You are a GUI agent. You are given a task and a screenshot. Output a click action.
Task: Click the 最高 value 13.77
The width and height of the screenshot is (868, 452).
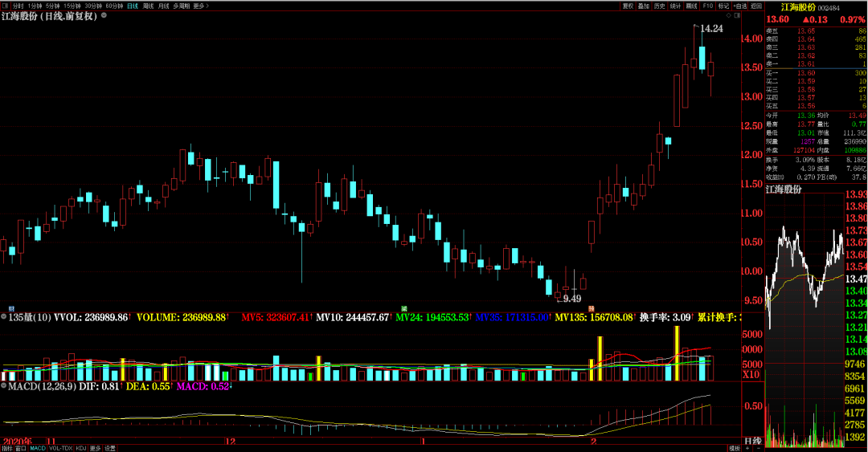point(806,124)
